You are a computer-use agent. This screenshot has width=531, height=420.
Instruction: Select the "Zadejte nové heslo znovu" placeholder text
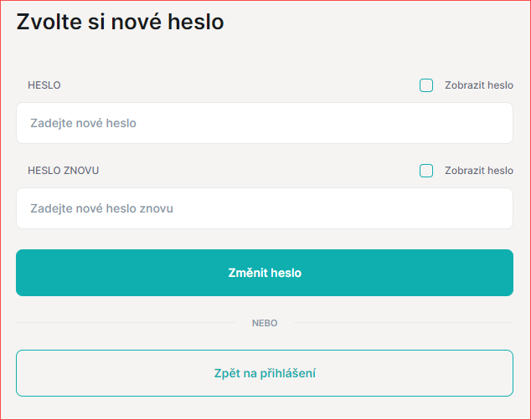[x=101, y=208]
